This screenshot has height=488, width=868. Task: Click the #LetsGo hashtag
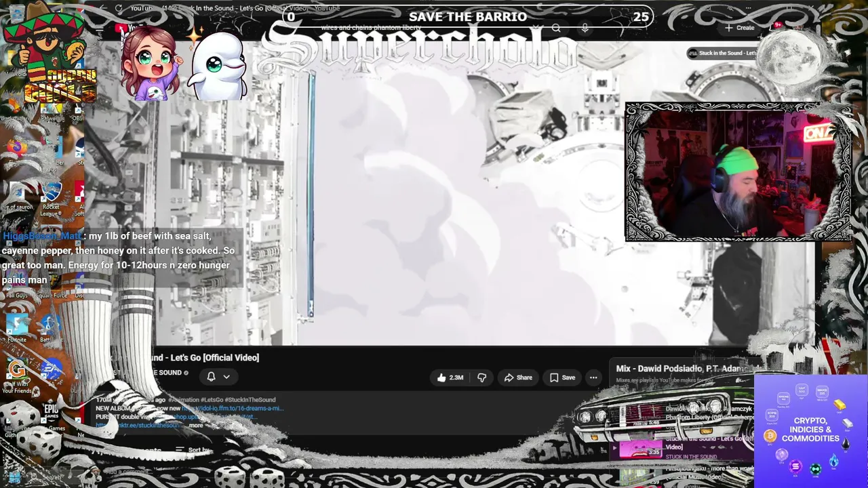[x=212, y=400]
